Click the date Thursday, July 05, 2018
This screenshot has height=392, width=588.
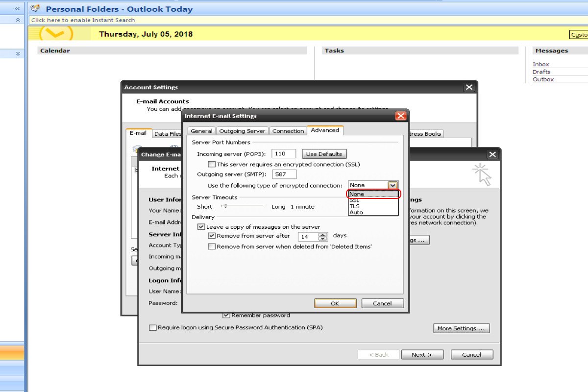(x=146, y=34)
